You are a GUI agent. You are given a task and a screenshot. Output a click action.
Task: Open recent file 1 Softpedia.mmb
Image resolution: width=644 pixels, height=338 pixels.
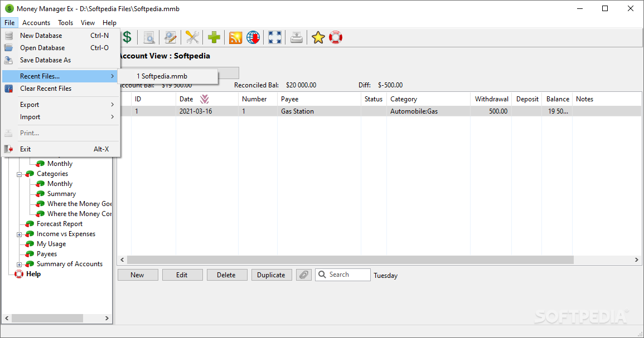[168, 76]
